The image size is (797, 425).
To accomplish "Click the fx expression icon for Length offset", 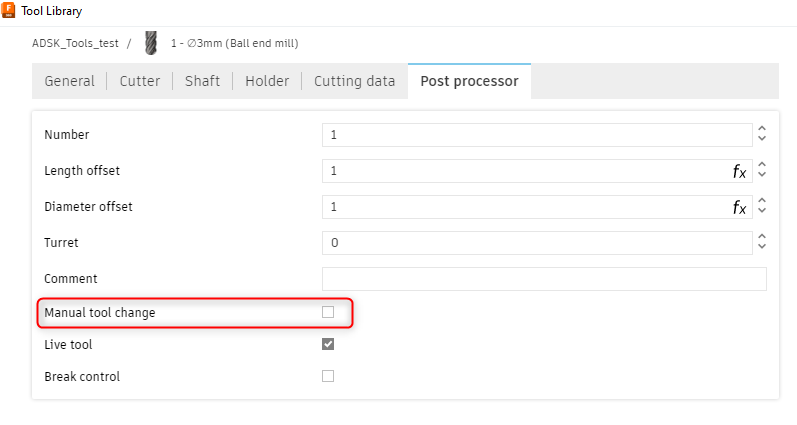I will (739, 171).
